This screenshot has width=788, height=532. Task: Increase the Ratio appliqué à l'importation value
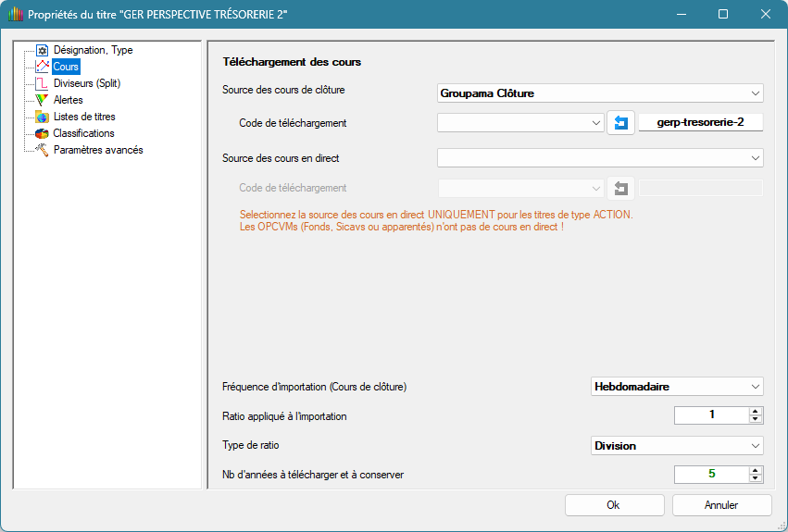[x=757, y=411]
